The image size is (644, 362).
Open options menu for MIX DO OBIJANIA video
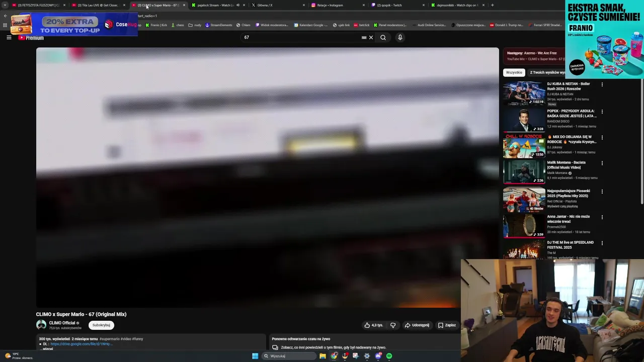click(x=602, y=137)
